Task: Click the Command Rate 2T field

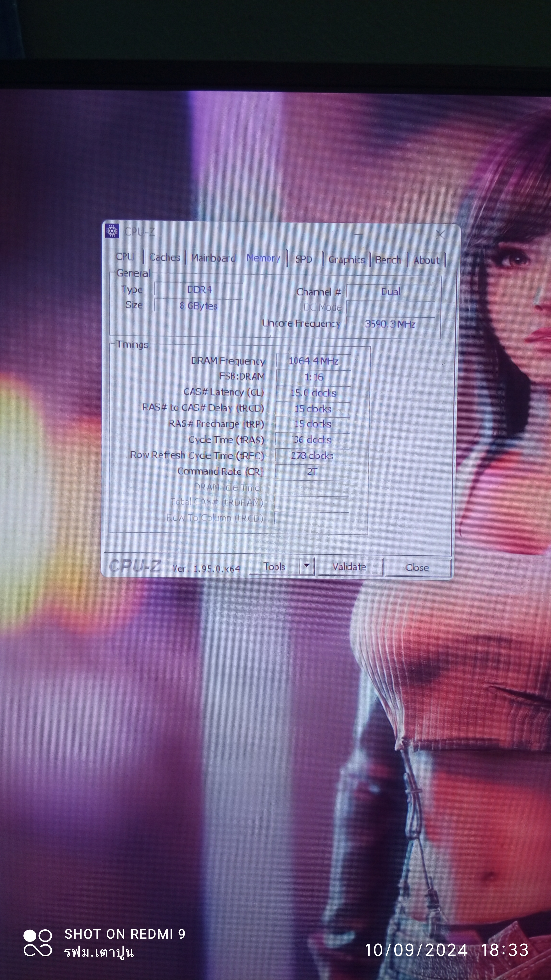Action: point(312,472)
